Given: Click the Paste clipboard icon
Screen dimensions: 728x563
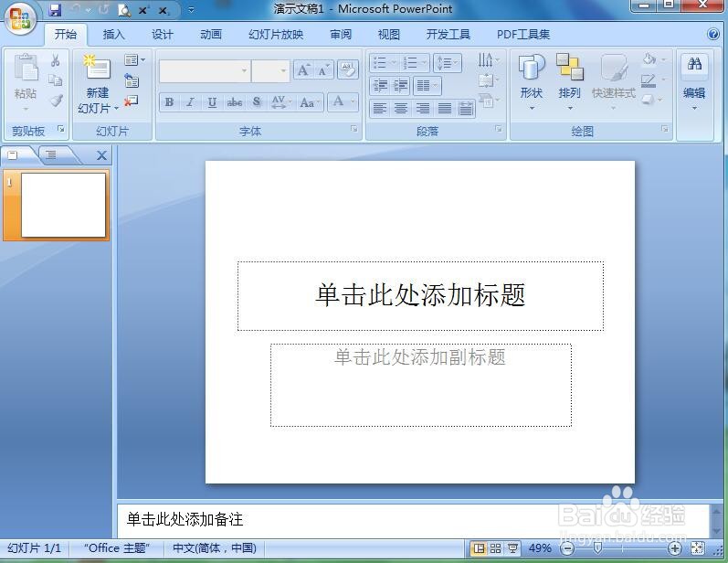Looking at the screenshot, I should (26, 68).
